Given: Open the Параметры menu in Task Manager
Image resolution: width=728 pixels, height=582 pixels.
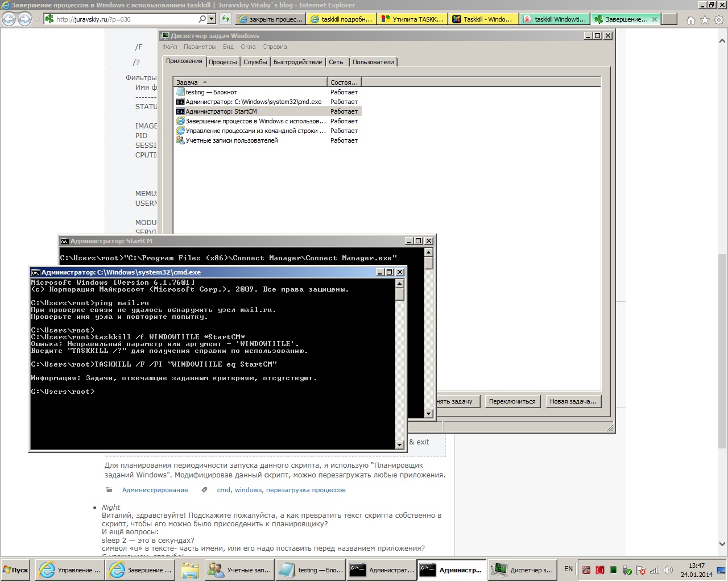Looking at the screenshot, I should coord(200,47).
